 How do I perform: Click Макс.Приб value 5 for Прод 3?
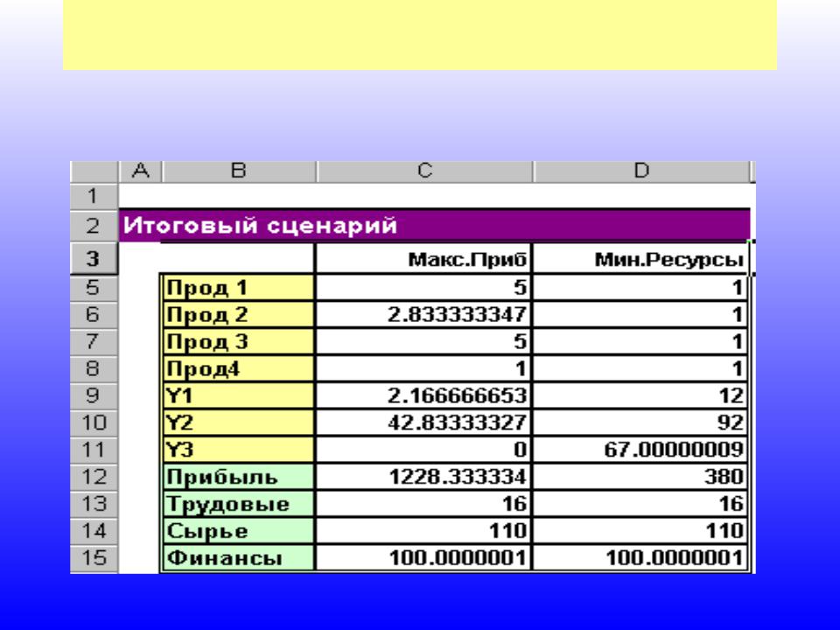[424, 341]
